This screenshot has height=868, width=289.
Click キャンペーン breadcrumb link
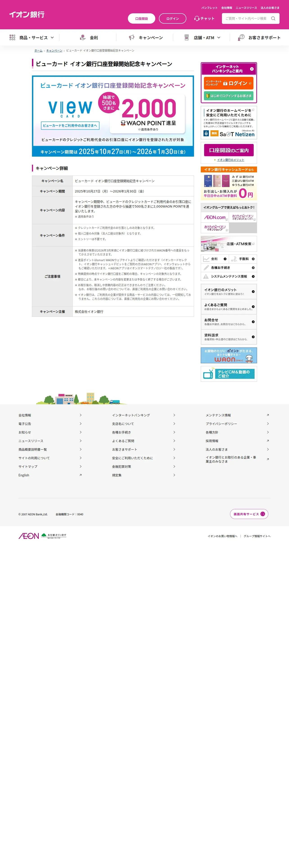tap(54, 50)
